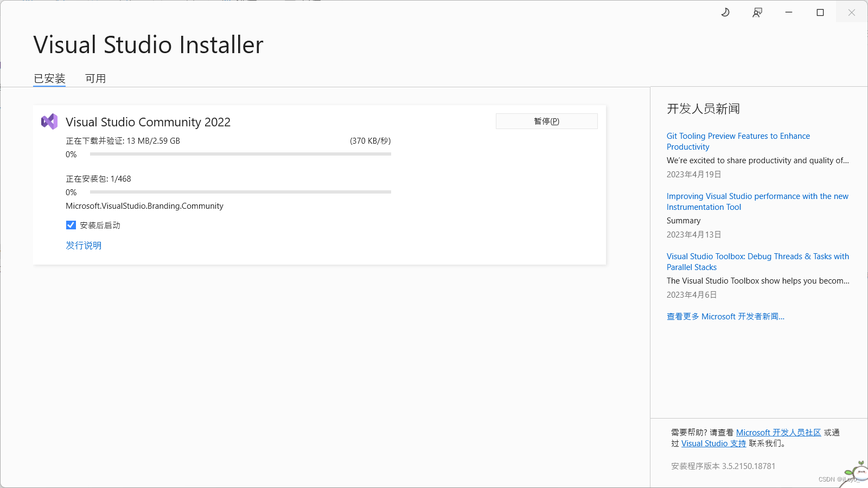Click the 正在安装包: 1/468 status text
This screenshot has height=488, width=868.
click(98, 179)
